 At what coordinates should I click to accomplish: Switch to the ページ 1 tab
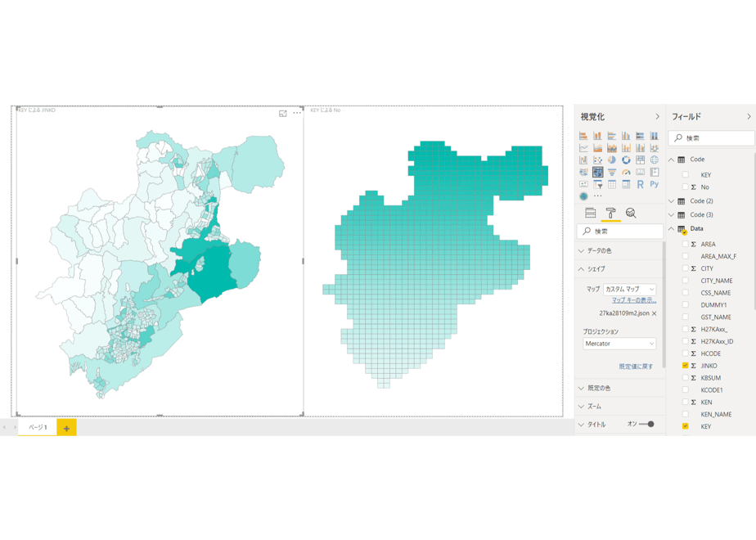(x=38, y=427)
